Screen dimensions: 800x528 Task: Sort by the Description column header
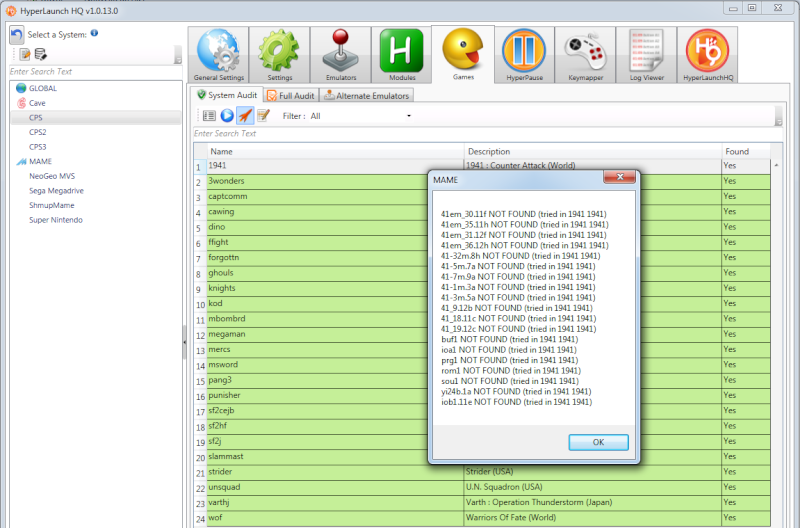pyautogui.click(x=593, y=152)
